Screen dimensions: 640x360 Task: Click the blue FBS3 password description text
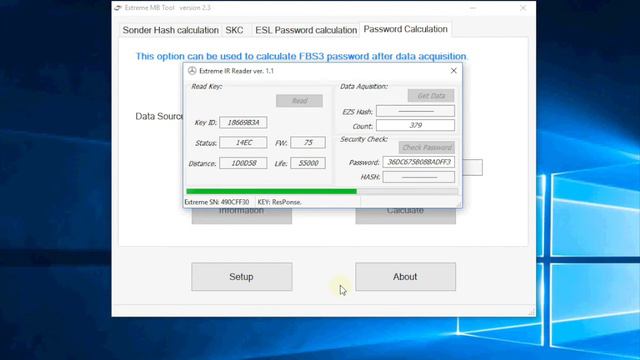point(302,56)
